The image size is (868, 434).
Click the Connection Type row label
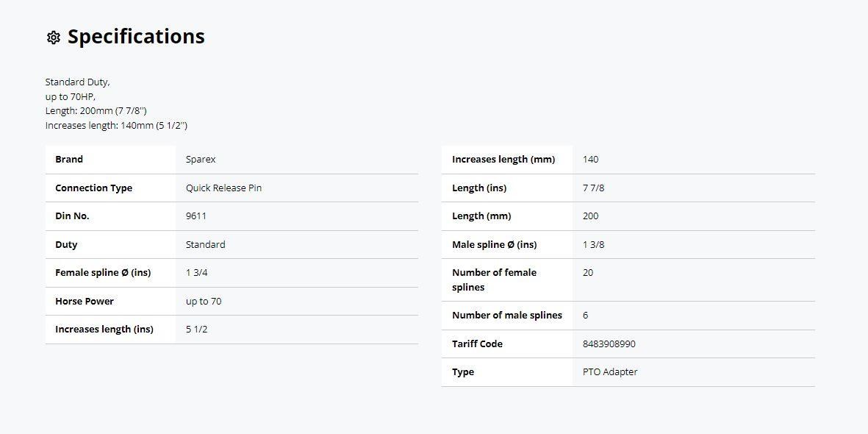(93, 188)
